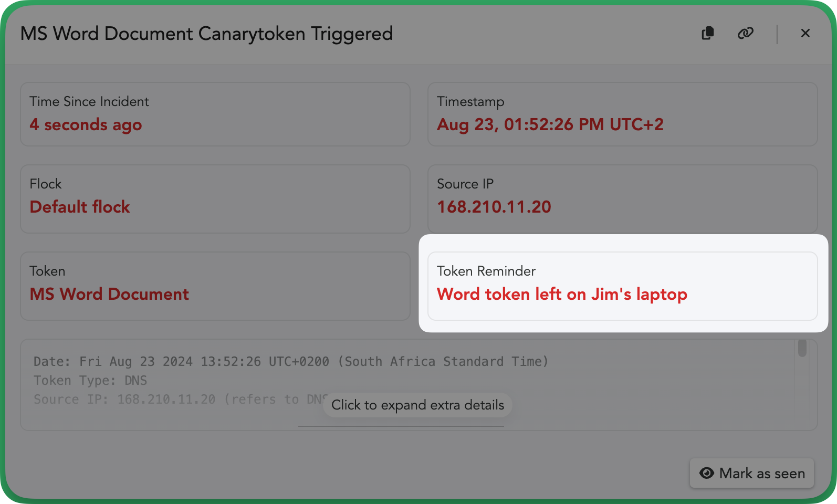
Task: Click the Flock field label
Action: click(46, 184)
